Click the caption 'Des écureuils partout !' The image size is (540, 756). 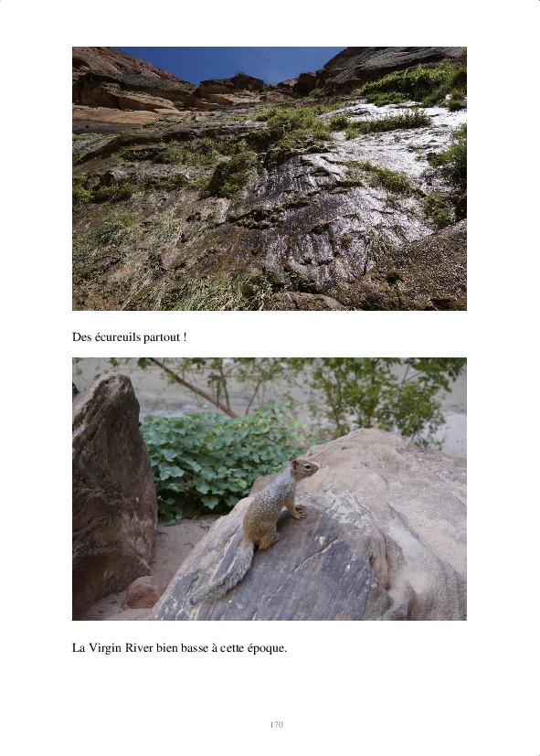point(130,337)
